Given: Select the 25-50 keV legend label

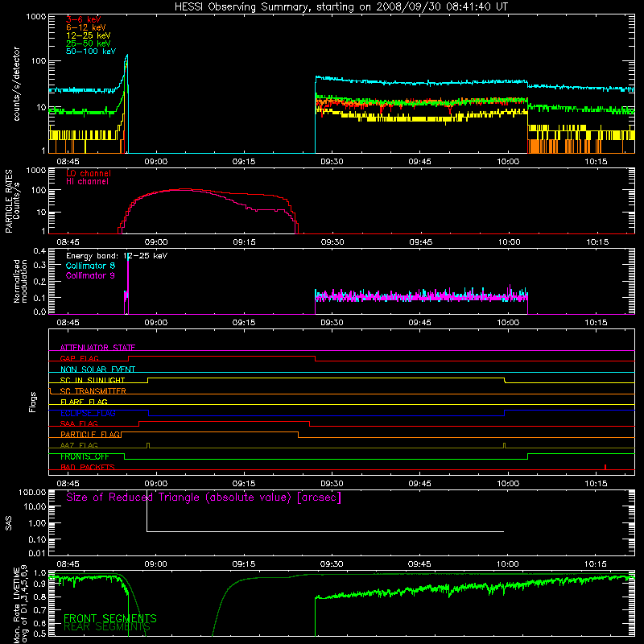Looking at the screenshot, I should point(89,43).
